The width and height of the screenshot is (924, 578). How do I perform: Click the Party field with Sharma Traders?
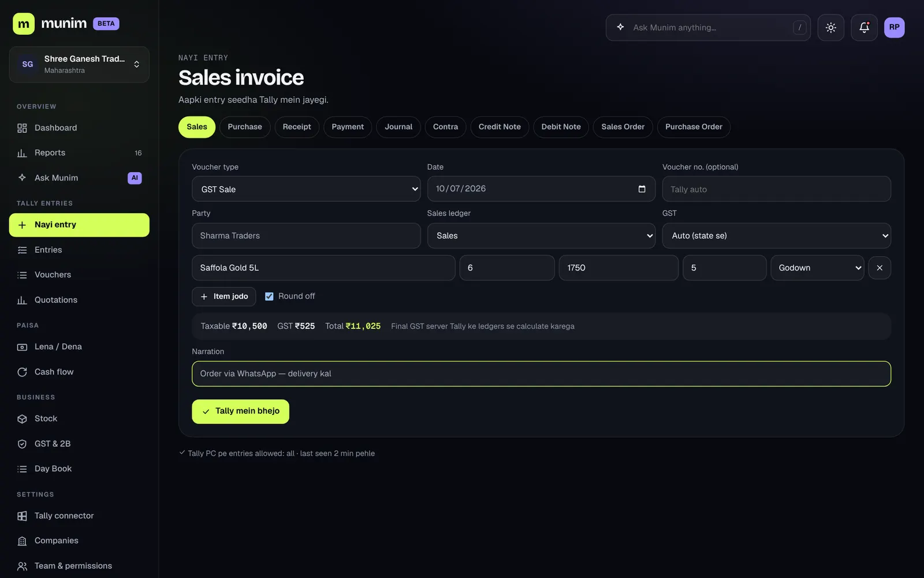(x=306, y=236)
